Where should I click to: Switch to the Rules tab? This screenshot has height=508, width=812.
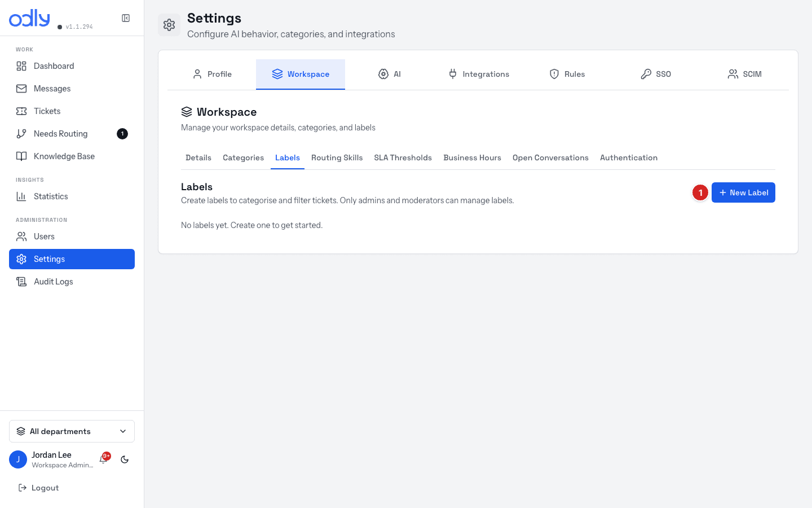pos(567,74)
